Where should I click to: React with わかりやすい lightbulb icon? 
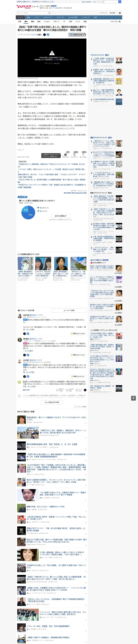point(74,154)
